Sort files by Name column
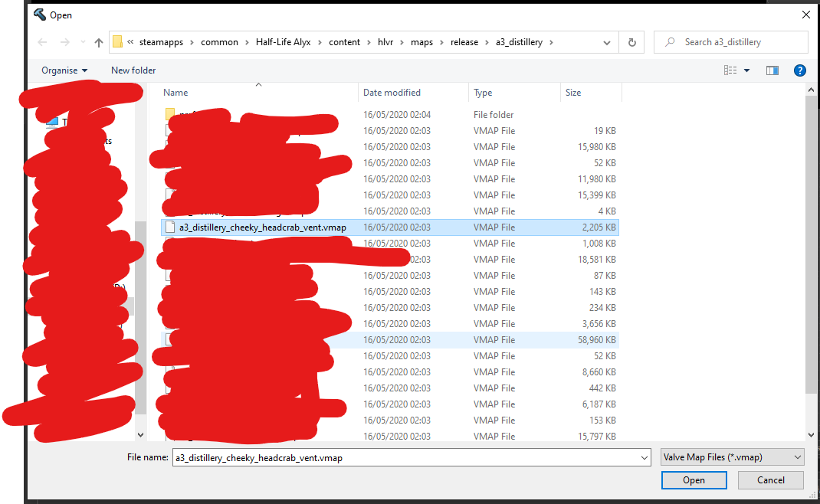820x504 pixels. click(x=175, y=93)
